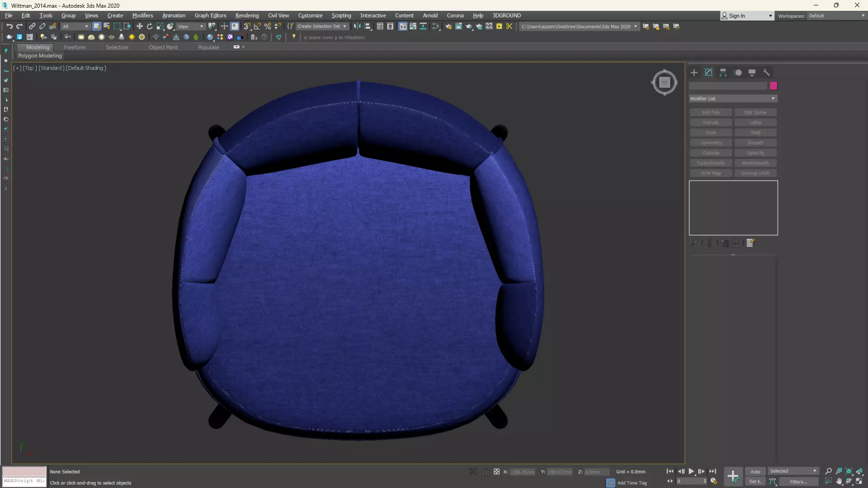
Task: Toggle Angle Snap in the toolbar
Action: point(257,26)
